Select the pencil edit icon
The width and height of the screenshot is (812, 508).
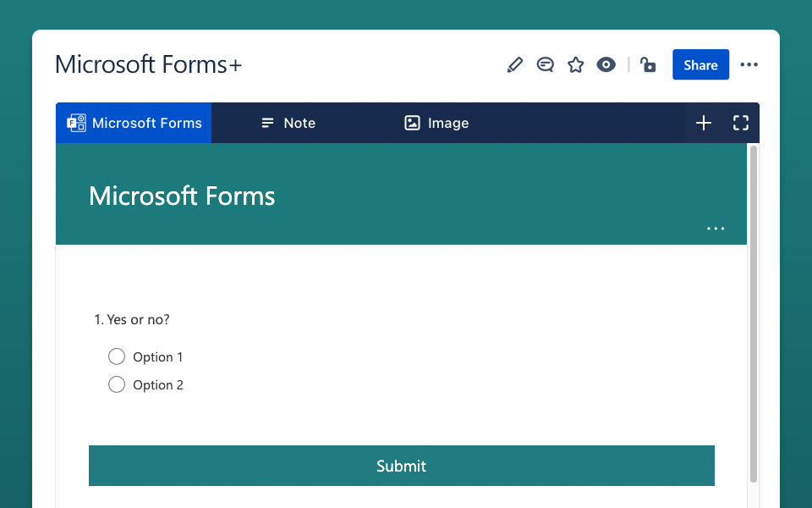click(514, 64)
